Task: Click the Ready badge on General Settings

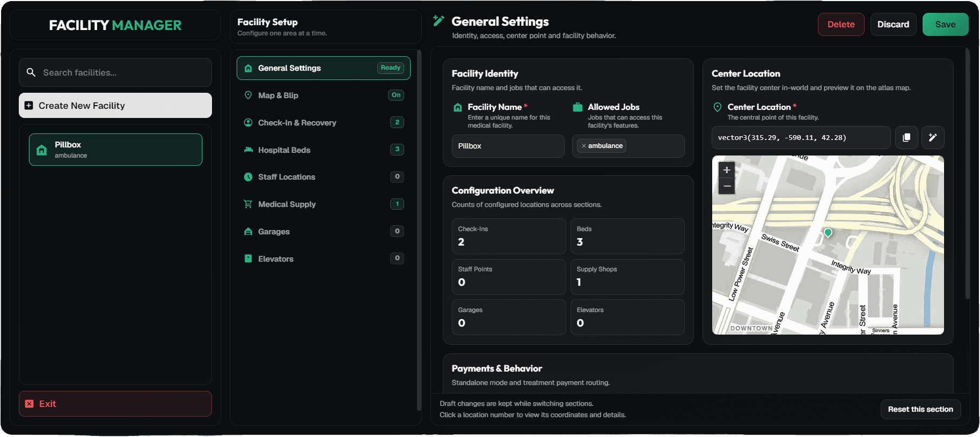Action: [391, 68]
